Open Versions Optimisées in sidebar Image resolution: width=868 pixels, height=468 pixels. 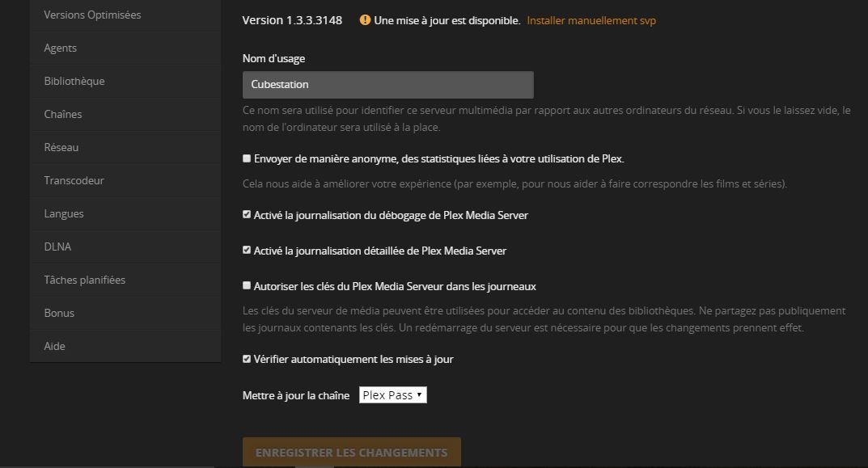click(92, 15)
